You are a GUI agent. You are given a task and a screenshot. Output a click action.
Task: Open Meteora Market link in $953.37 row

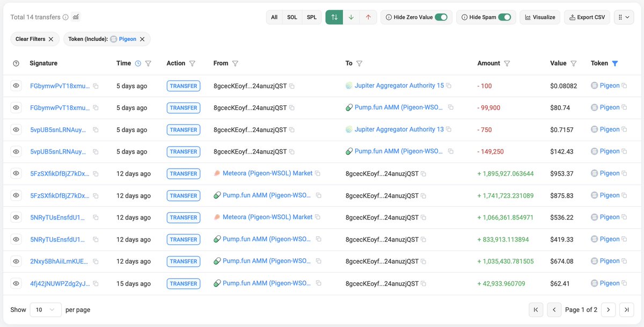[267, 173]
